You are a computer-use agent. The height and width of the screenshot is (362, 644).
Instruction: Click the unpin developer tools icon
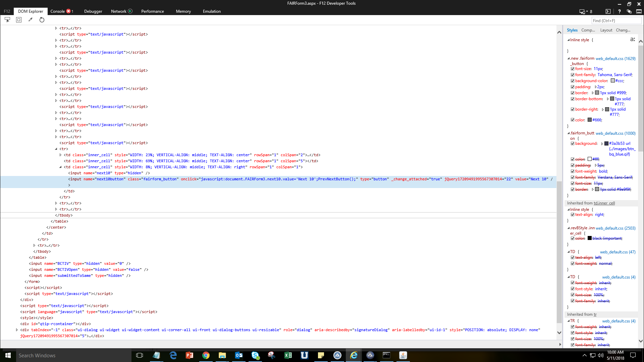pos(629,11)
